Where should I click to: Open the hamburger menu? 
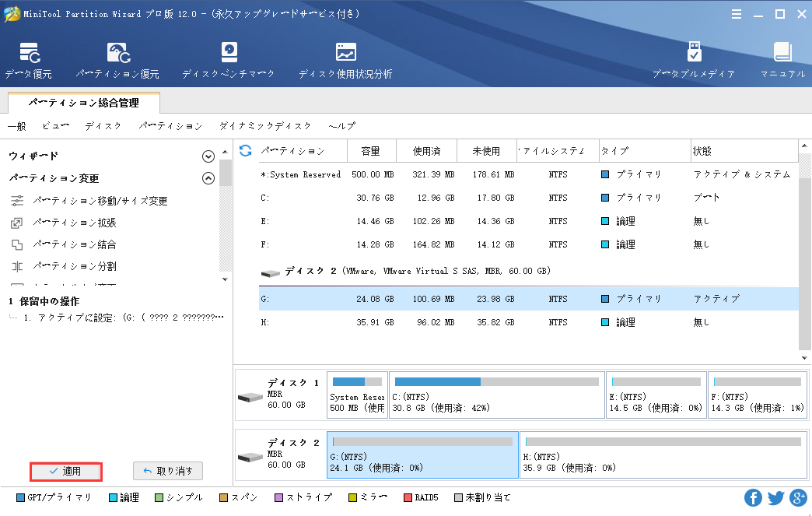pyautogui.click(x=736, y=13)
